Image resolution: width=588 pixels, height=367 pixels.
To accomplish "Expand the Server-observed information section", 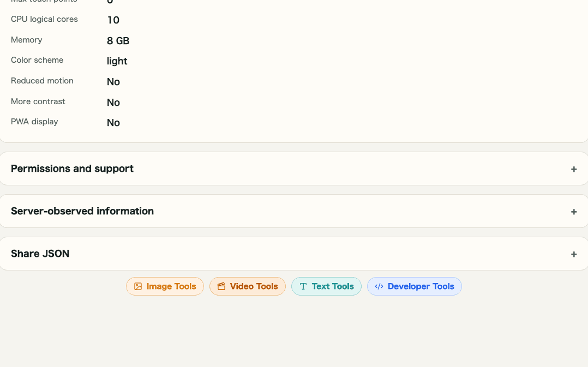I will (x=294, y=211).
